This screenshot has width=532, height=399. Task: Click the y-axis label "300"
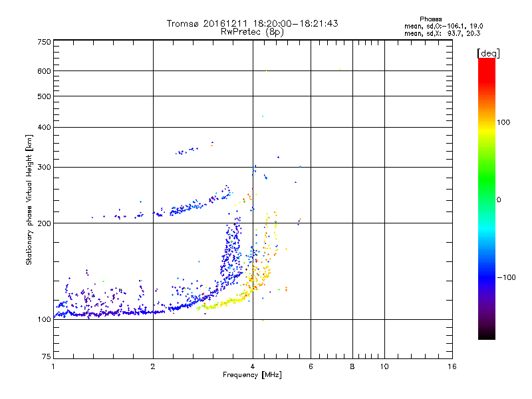click(44, 168)
